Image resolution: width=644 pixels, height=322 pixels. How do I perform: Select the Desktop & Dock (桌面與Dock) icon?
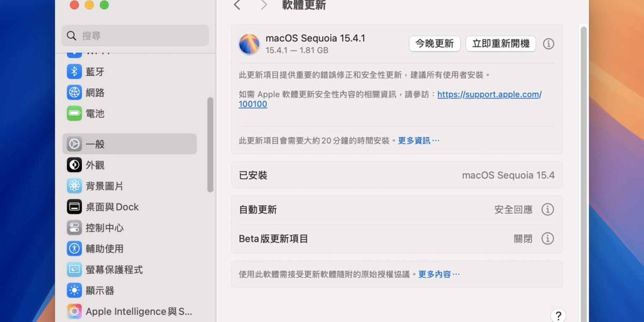coord(74,207)
